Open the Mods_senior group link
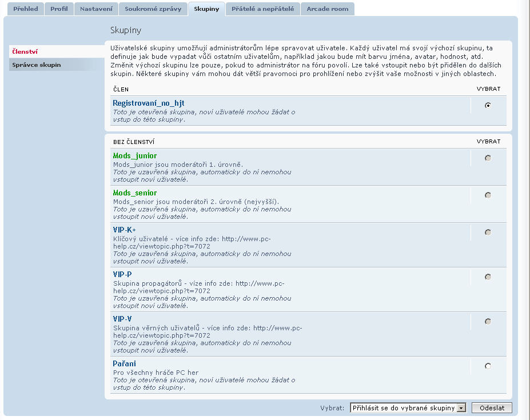The image size is (530, 420). pyautogui.click(x=135, y=193)
